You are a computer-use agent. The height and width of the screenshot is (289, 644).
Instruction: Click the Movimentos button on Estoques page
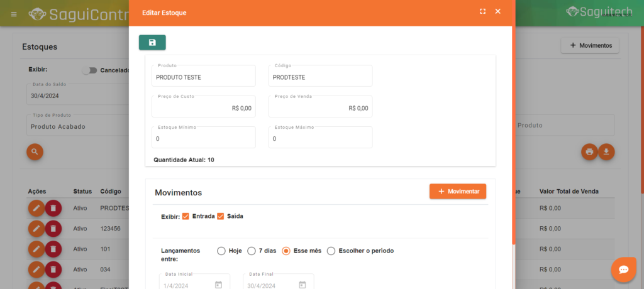[x=590, y=45]
